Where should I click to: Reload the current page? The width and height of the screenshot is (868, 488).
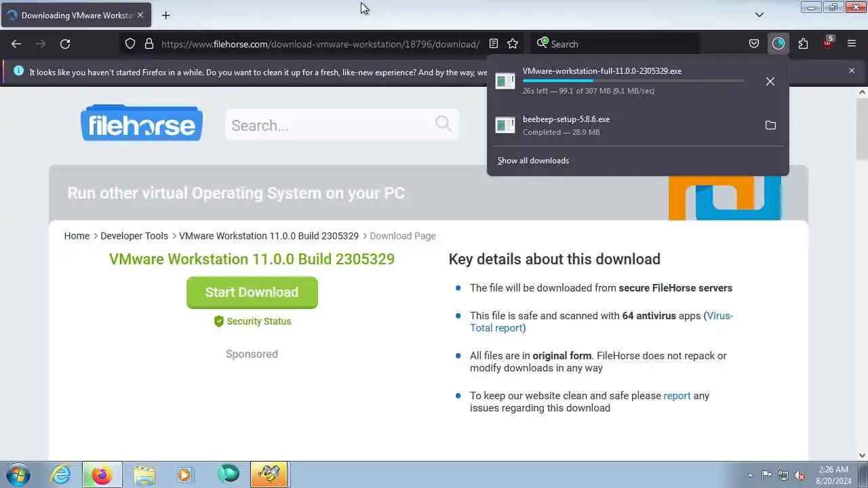[65, 43]
